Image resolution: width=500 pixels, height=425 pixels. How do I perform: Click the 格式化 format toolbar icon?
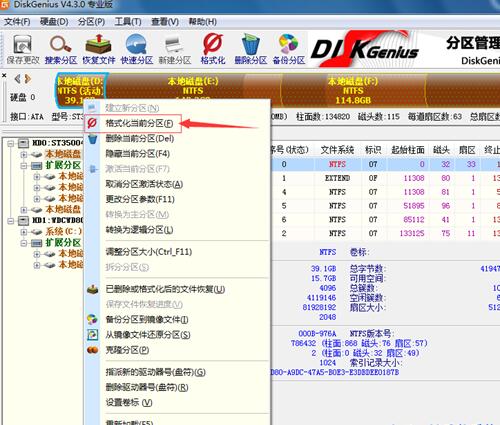(x=213, y=49)
